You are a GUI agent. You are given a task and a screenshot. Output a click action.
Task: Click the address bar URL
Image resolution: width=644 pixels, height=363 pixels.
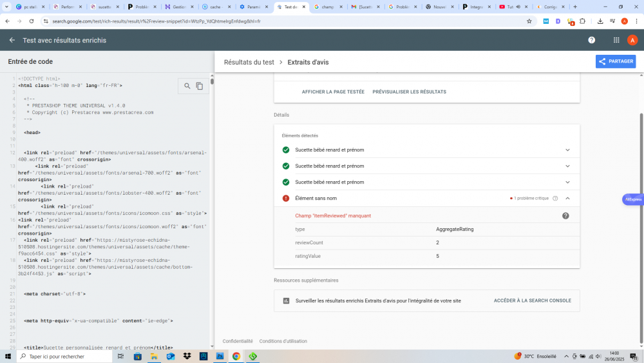(x=156, y=21)
